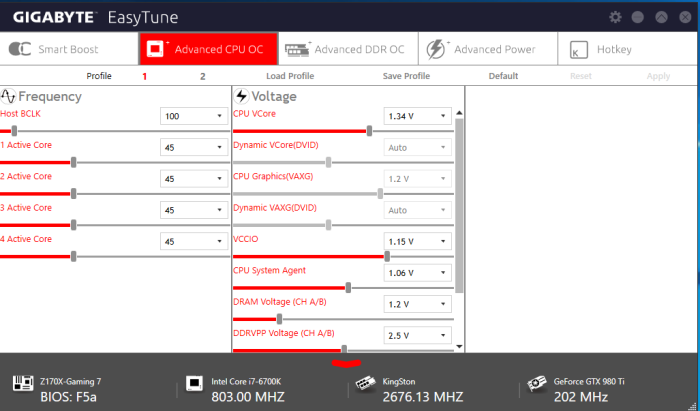Image resolution: width=700 pixels, height=411 pixels.
Task: Open the Advanced Power tab
Action: pyautogui.click(x=488, y=49)
